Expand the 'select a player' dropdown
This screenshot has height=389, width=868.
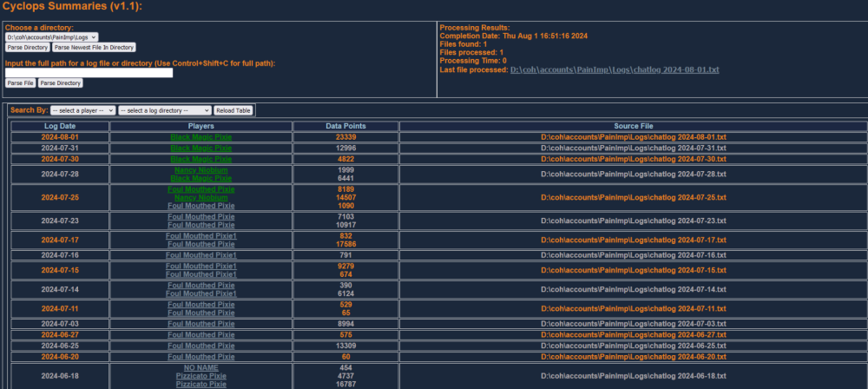pyautogui.click(x=82, y=111)
